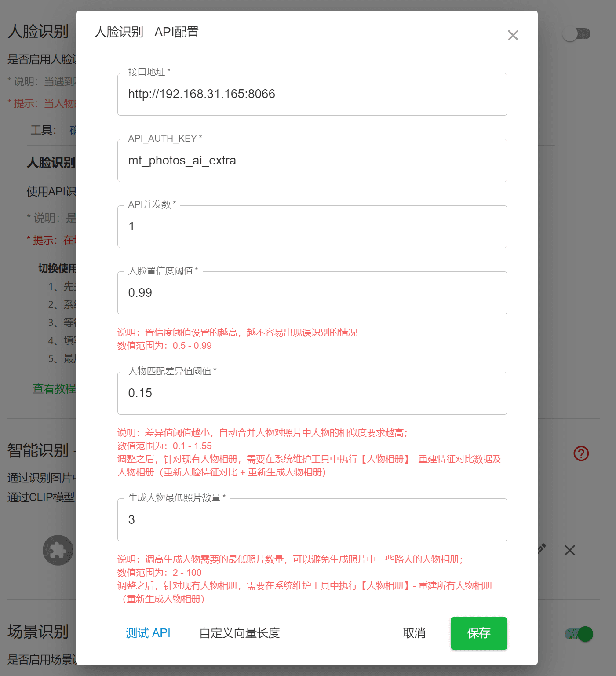616x676 pixels.
Task: Click the 测试 API button
Action: point(148,633)
